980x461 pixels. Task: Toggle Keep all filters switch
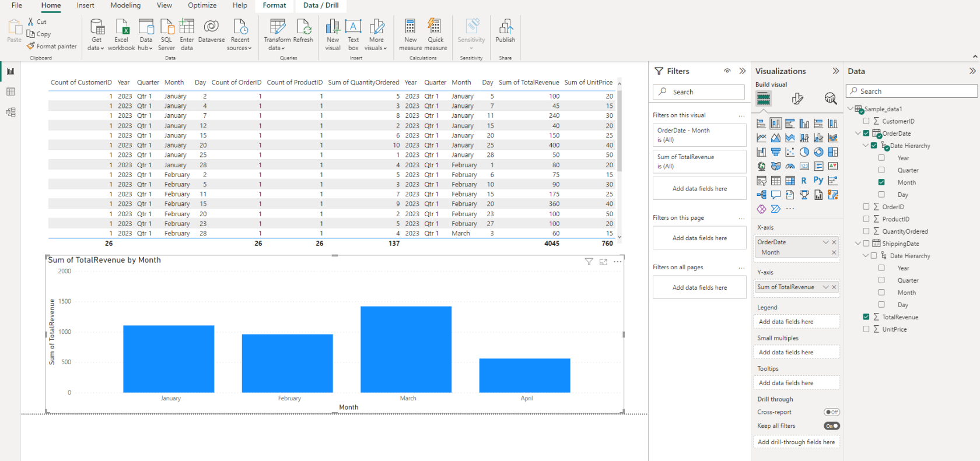831,426
